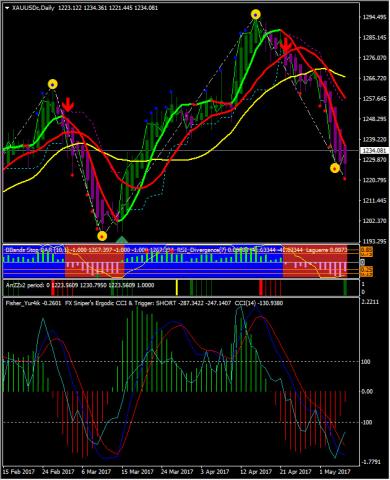Click the red dot below the last candle
Screen dimensions: 390x480
[344, 179]
